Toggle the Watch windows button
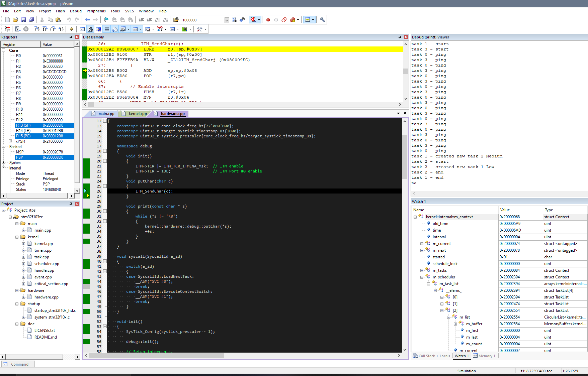The image size is (588, 376). (x=123, y=29)
